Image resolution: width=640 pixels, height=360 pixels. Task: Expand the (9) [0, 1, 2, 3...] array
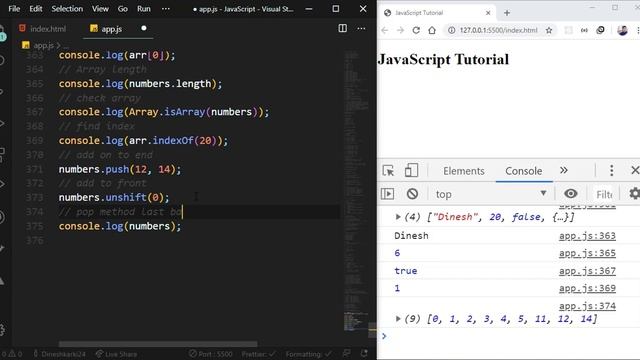coord(398,319)
